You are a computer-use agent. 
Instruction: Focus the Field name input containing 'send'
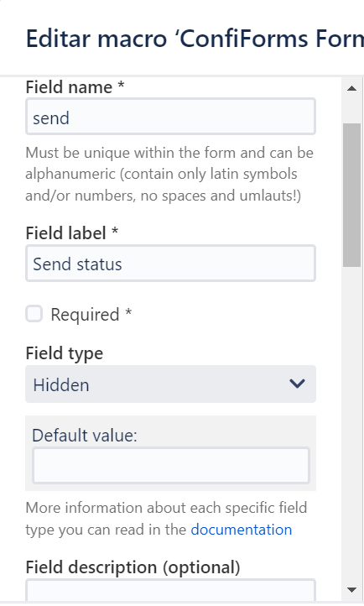pos(170,117)
